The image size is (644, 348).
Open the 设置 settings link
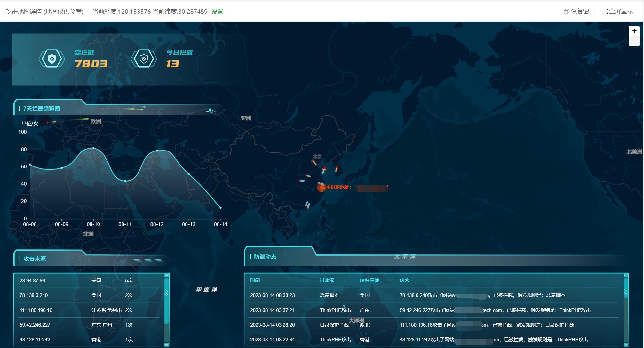(x=217, y=12)
